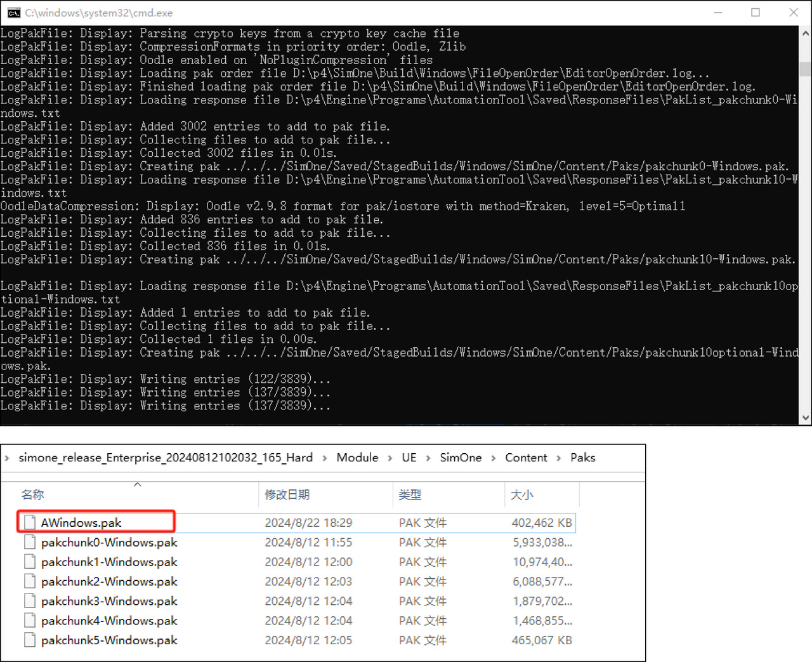
Task: Sort by the 修改日期 column header
Action: coord(287,494)
